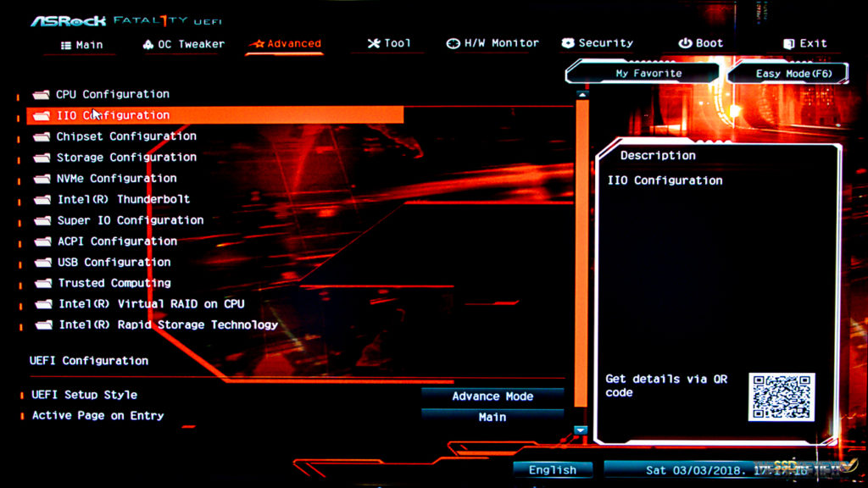Click the Exit door icon
The height and width of the screenshot is (488, 868).
pyautogui.click(x=789, y=44)
